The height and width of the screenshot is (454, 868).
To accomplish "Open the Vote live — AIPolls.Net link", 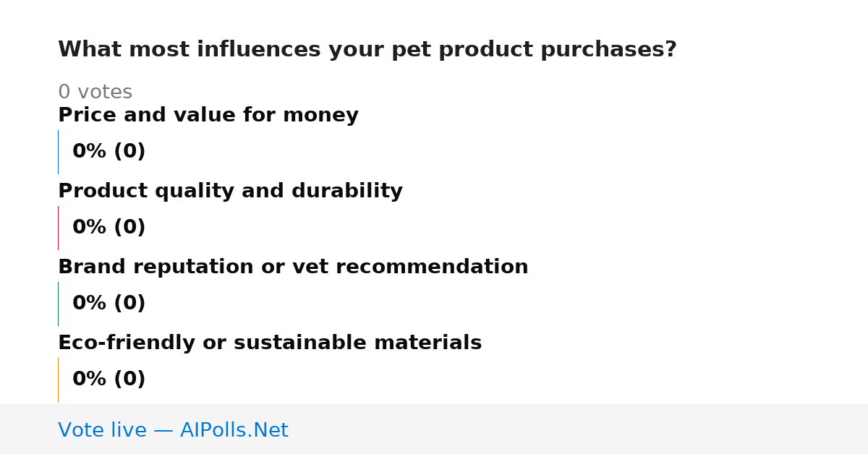I will (173, 430).
